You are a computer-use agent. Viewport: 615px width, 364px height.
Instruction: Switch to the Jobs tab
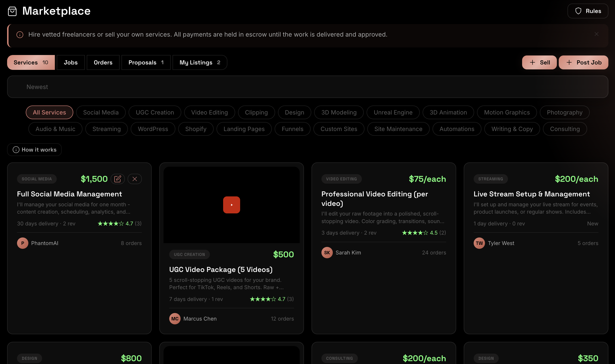70,62
